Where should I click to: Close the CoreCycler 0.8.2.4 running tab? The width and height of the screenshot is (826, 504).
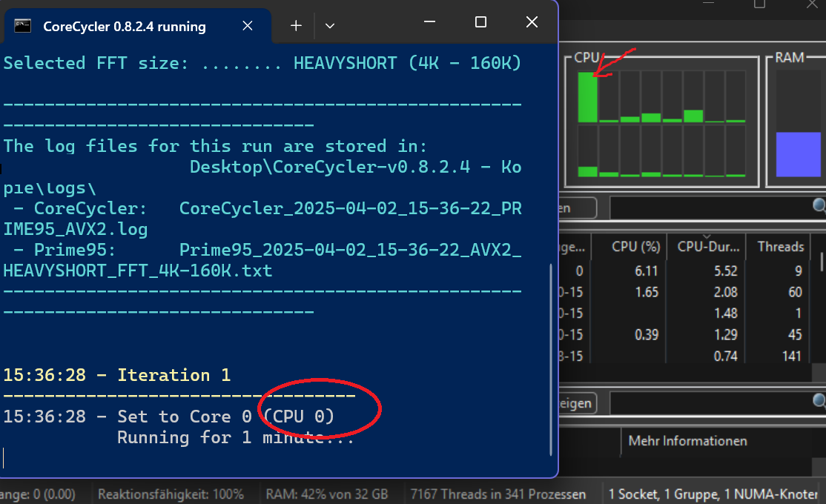248,26
